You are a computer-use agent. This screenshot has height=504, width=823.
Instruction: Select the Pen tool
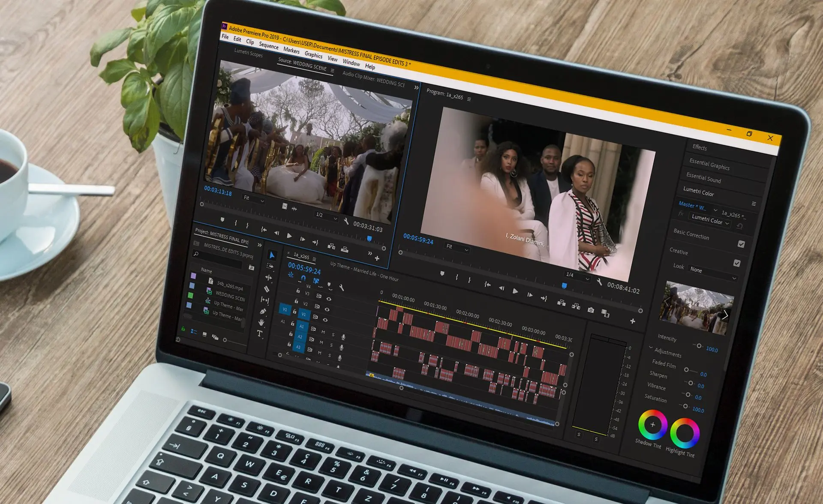[263, 312]
